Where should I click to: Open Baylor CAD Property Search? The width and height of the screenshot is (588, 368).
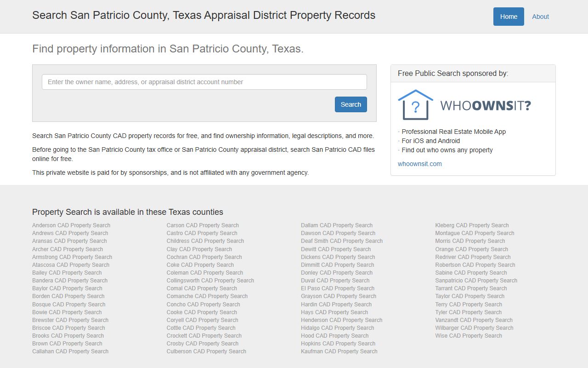coord(67,288)
